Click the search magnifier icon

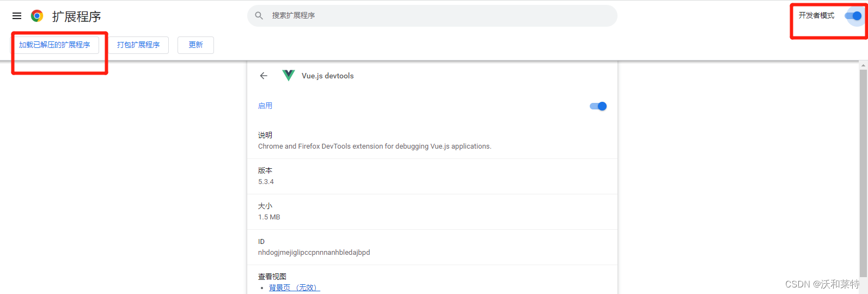coord(259,16)
